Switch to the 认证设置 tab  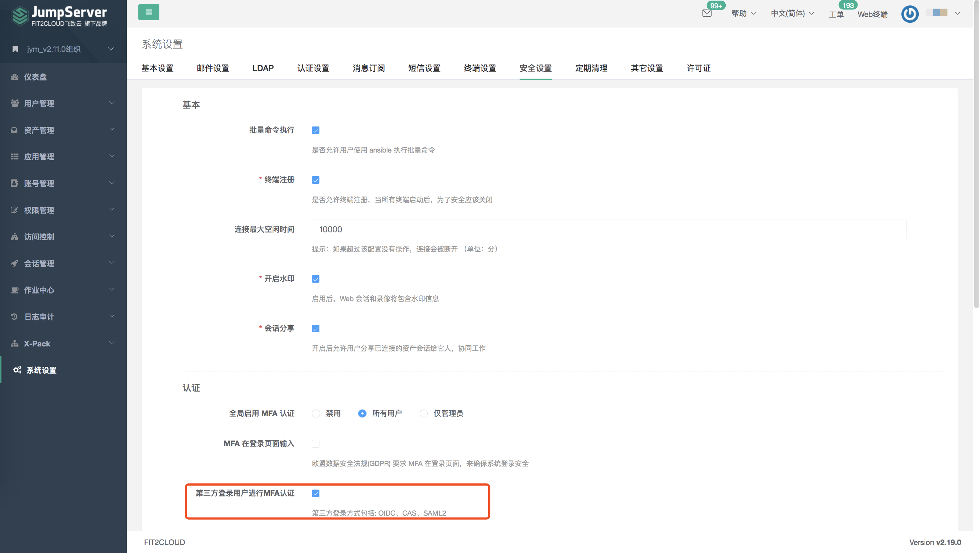click(x=313, y=68)
